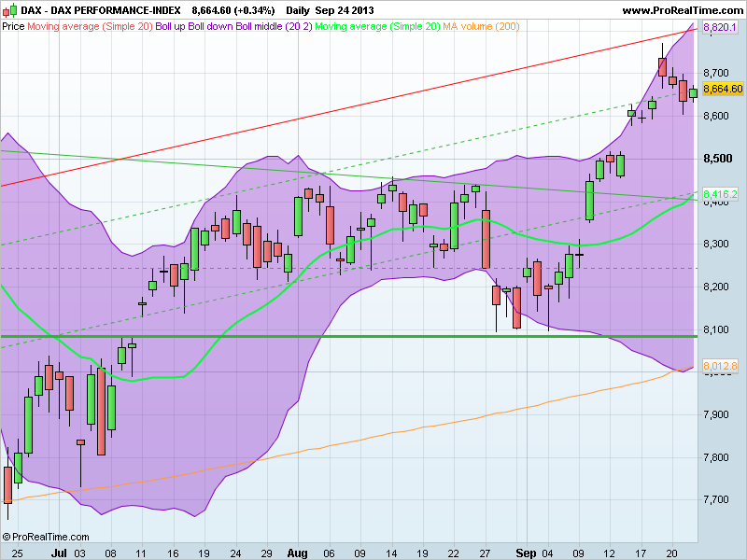This screenshot has height=560, width=747.
Task: Click the Sep month label on date axis
Action: click(x=526, y=553)
